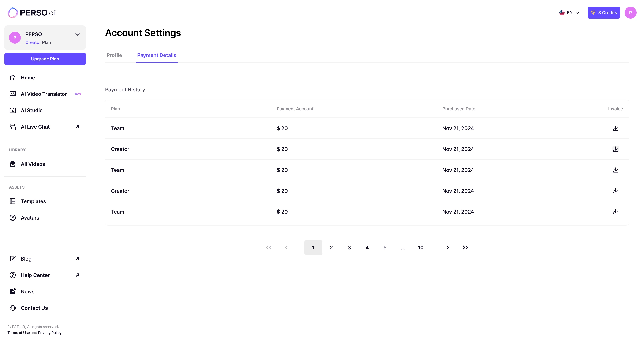Screen dimensions: 644x350
Task: Select the Payment Details tab
Action: coord(157,55)
